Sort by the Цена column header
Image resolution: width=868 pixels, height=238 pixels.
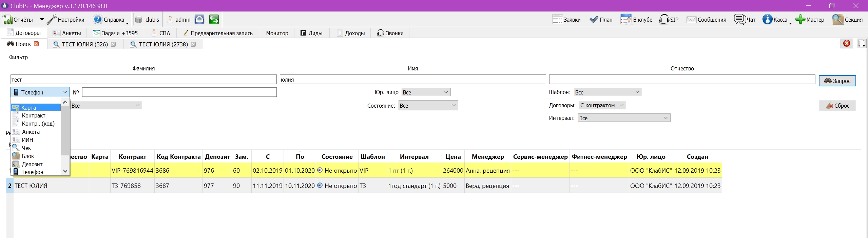453,156
